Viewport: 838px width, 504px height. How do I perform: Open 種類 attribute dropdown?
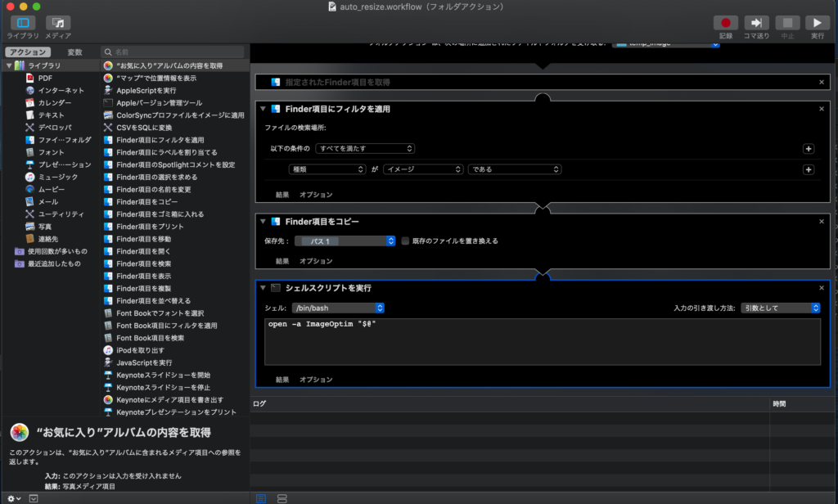[327, 169]
